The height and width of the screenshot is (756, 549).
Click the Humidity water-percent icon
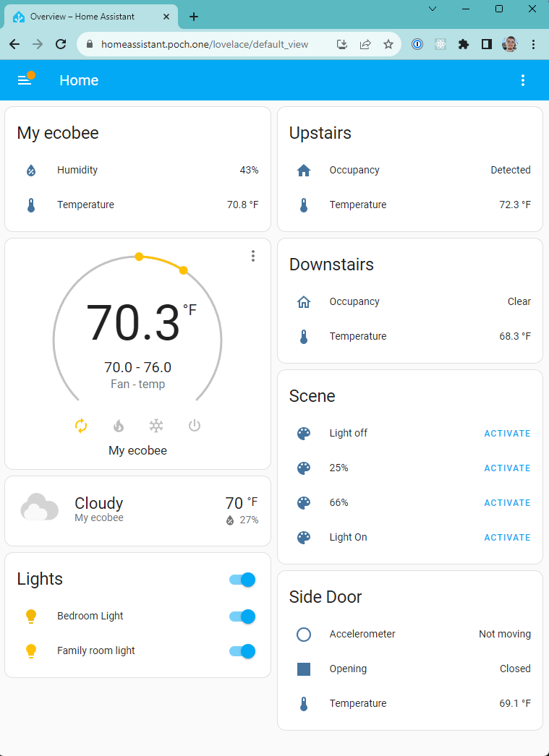(31, 170)
